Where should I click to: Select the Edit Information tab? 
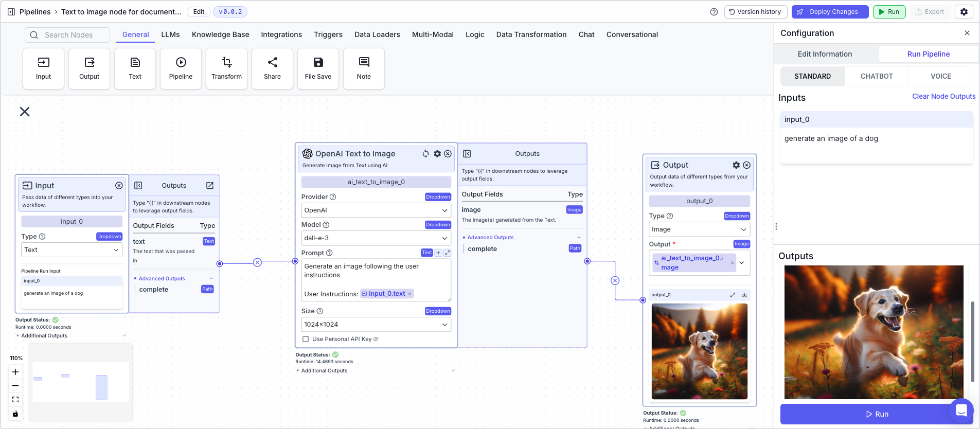point(825,54)
